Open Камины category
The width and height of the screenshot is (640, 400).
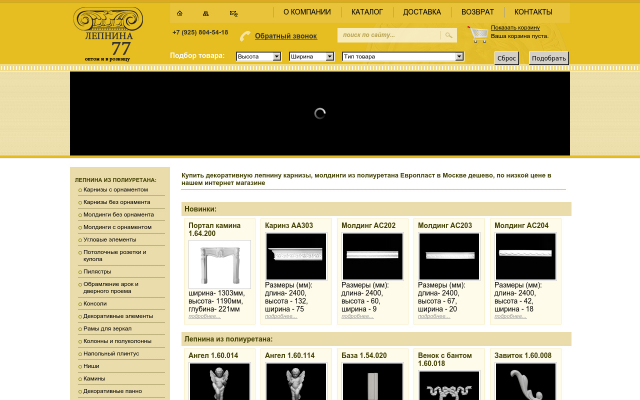94,379
